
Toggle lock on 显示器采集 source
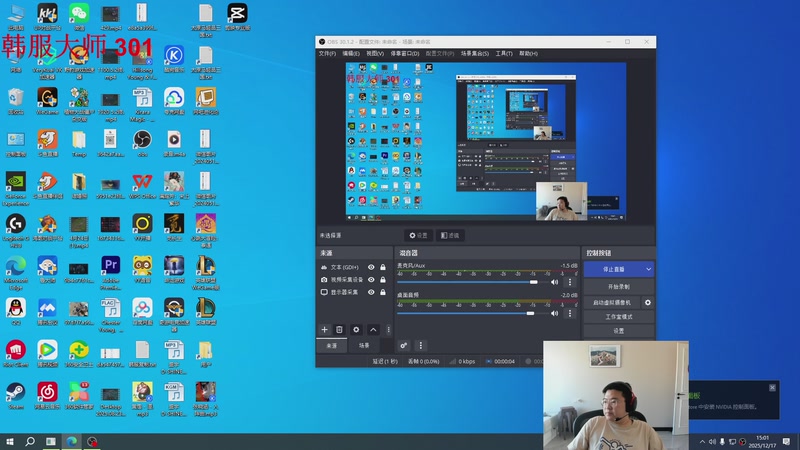pyautogui.click(x=383, y=292)
